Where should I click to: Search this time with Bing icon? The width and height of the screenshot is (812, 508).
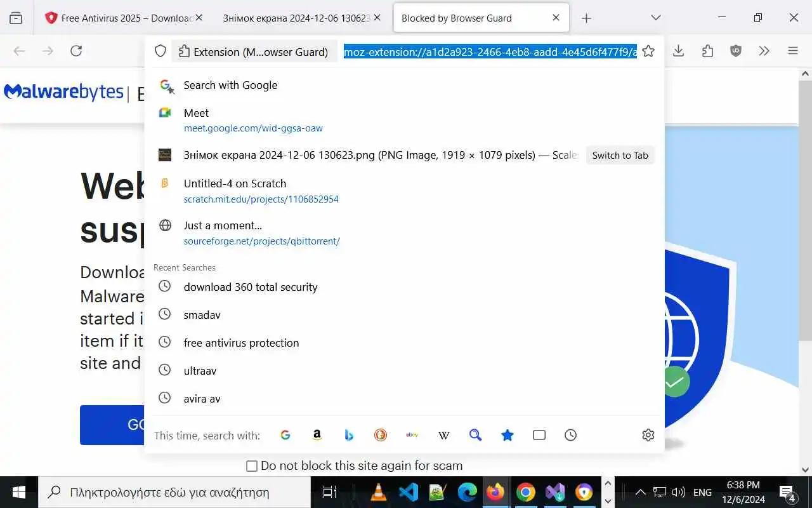pos(349,435)
